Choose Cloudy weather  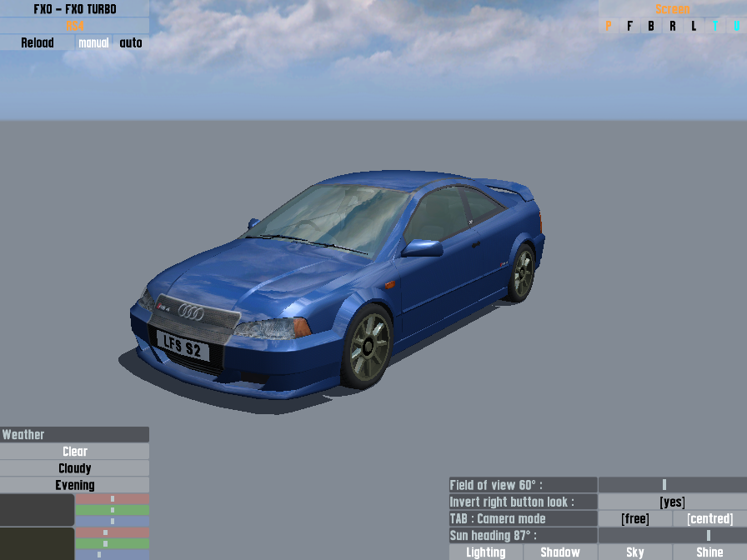74,468
